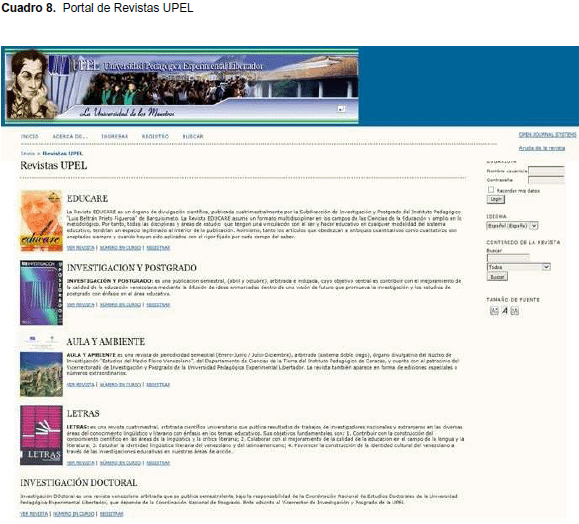This screenshot has height=524, width=579.
Task: Click the AULA Y AMBIENTE heading
Action: click(x=106, y=342)
